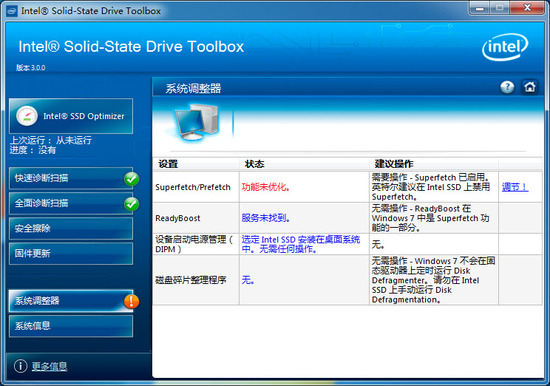Click the 设置 column header
Viewport: 550px width, 386px height.
point(168,164)
